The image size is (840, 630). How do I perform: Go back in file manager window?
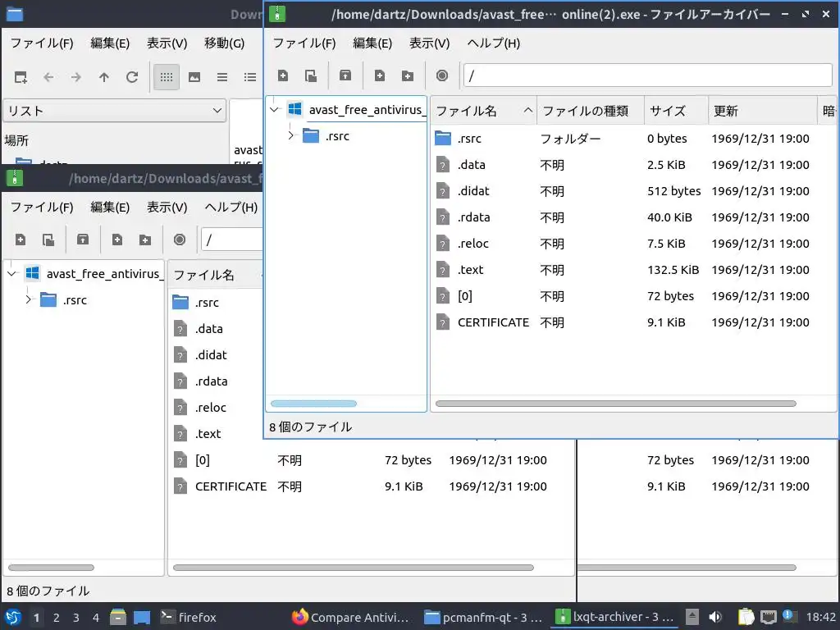(48, 78)
